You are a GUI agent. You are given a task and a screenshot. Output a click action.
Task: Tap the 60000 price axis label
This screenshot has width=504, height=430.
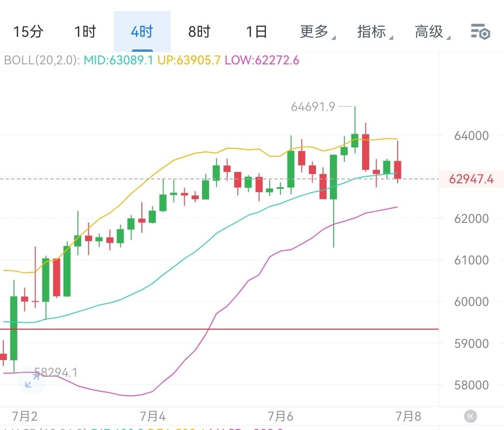[x=471, y=302]
